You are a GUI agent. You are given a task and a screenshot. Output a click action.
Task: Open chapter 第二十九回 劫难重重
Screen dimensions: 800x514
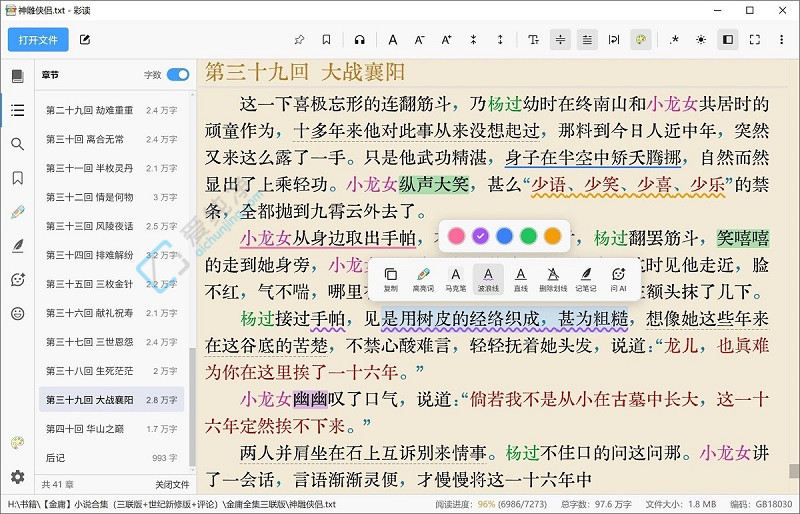pos(111,110)
